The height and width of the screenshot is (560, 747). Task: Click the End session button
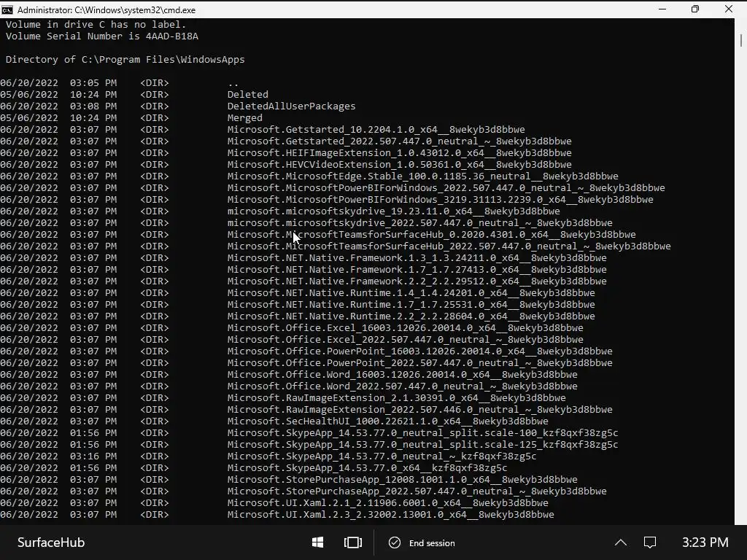tap(422, 542)
